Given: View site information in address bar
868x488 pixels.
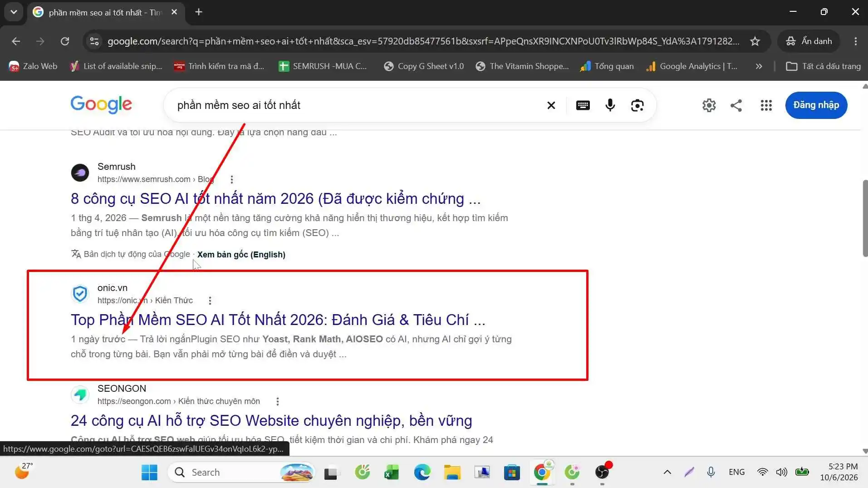Looking at the screenshot, I should [94, 41].
